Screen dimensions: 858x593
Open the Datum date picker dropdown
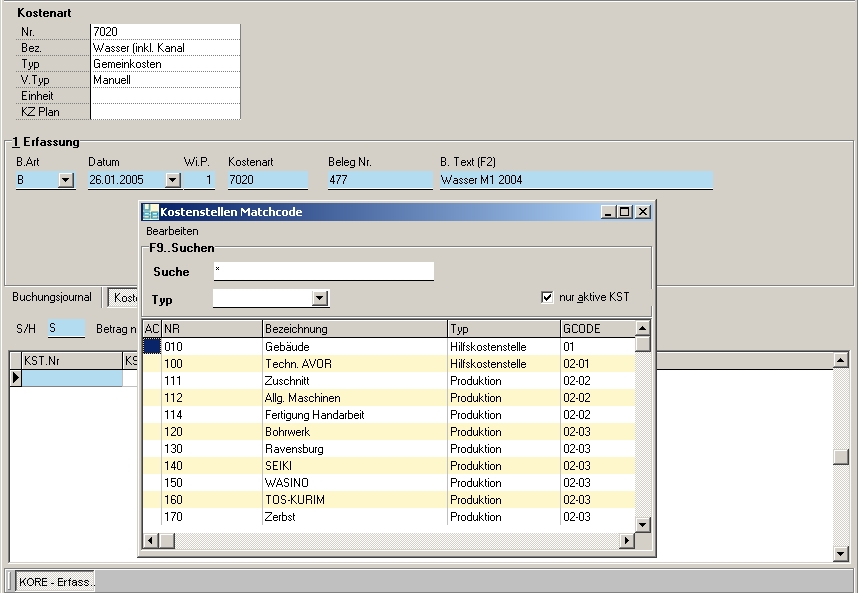click(x=172, y=181)
